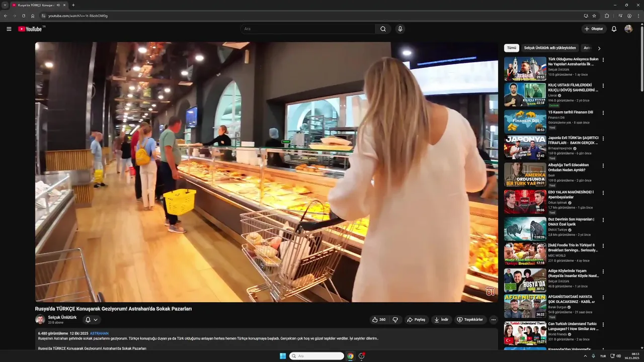Open options for EBO YALAN MAKİNESİNDE video

(603, 193)
